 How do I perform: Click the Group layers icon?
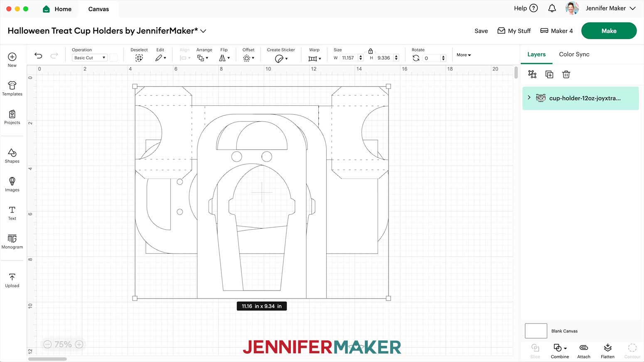[x=532, y=74]
